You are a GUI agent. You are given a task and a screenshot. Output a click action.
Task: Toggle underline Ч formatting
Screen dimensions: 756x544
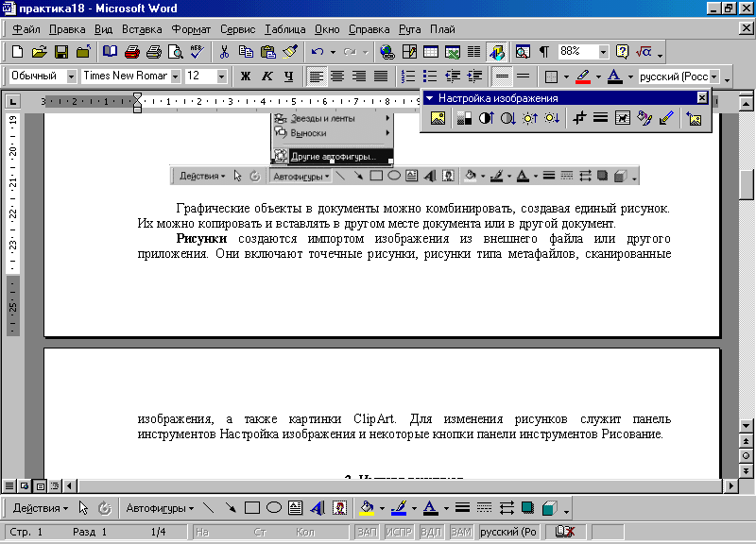289,76
